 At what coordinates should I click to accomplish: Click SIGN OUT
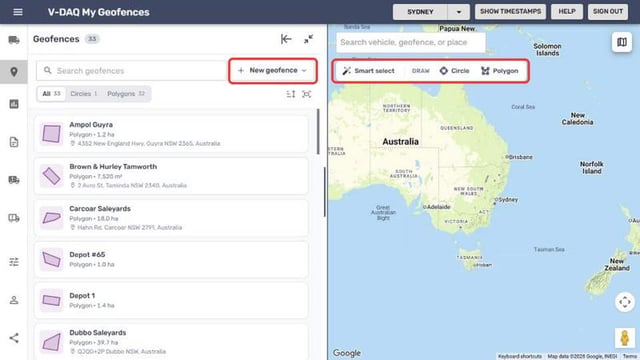tap(608, 11)
